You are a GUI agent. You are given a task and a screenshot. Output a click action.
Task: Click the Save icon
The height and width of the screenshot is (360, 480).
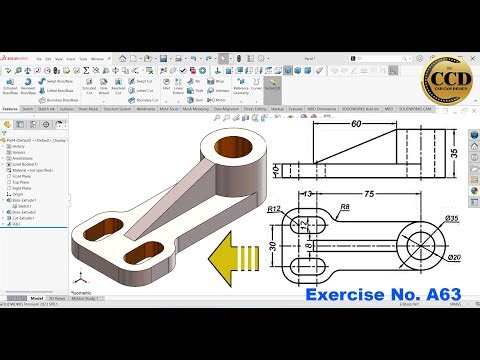163,59
